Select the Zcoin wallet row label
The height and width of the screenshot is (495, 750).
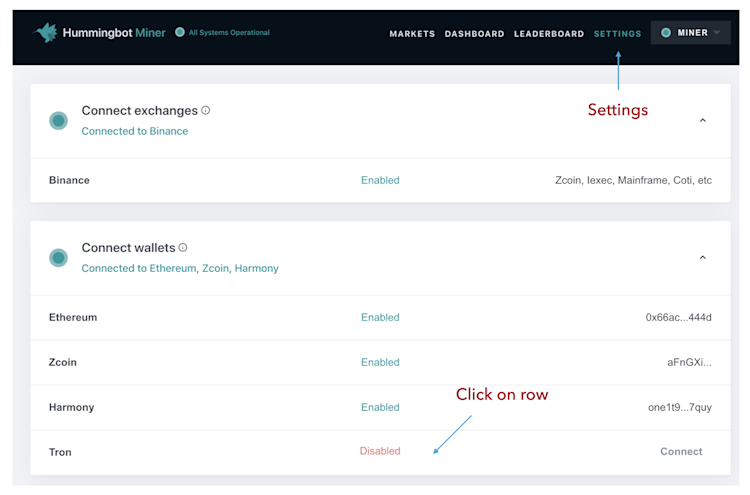[63, 362]
